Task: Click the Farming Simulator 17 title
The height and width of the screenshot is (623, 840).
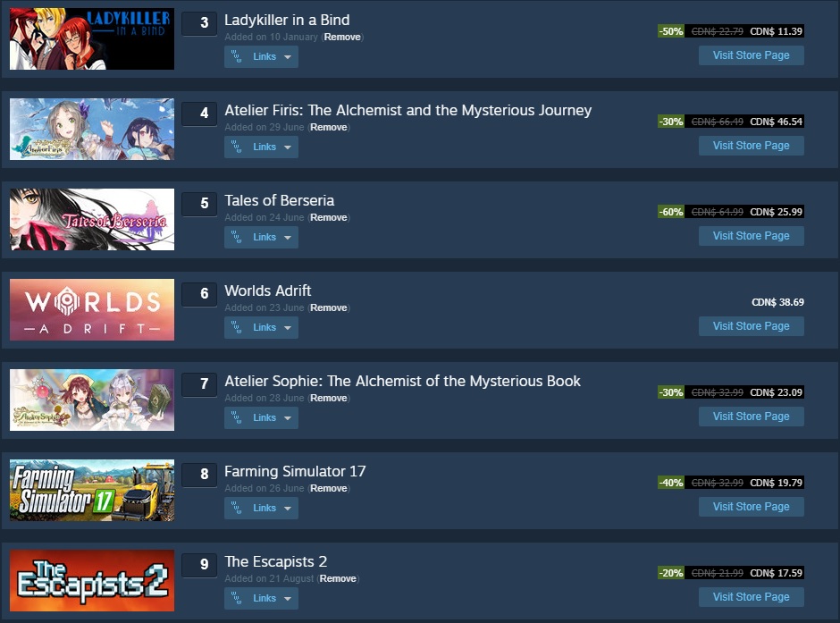Action: pyautogui.click(x=295, y=471)
